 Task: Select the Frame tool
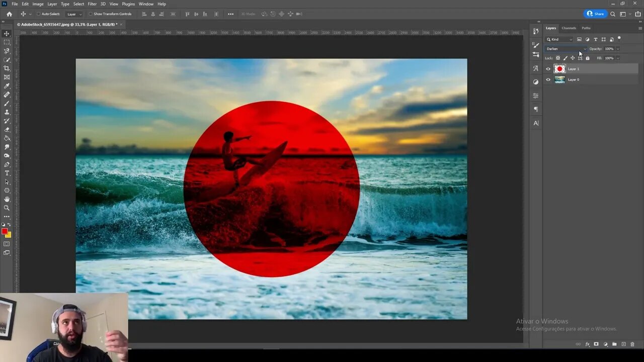7,77
